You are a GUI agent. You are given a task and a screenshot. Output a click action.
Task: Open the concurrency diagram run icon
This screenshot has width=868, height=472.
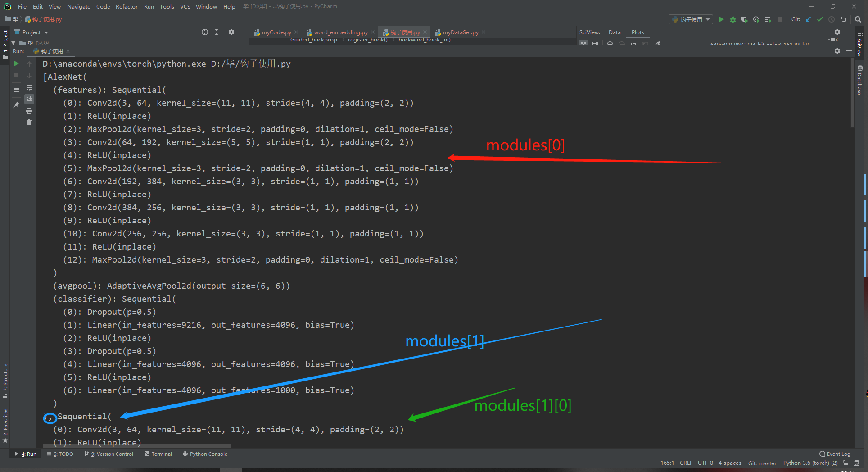click(768, 19)
